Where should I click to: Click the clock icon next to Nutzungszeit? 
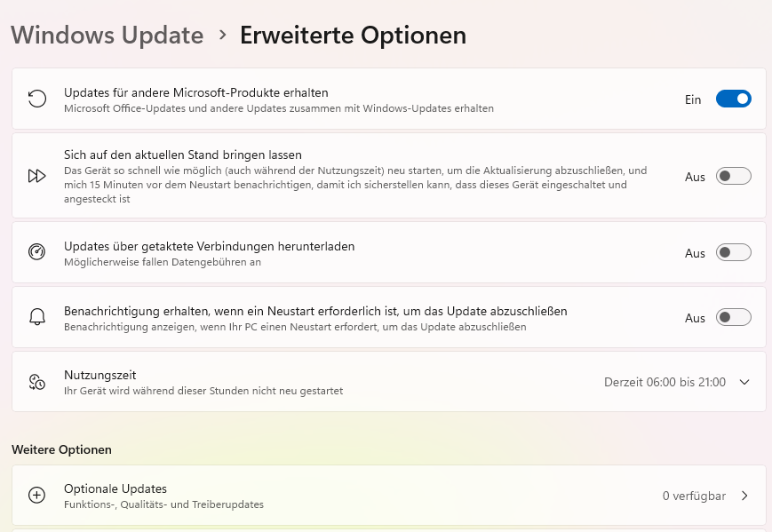pos(36,382)
